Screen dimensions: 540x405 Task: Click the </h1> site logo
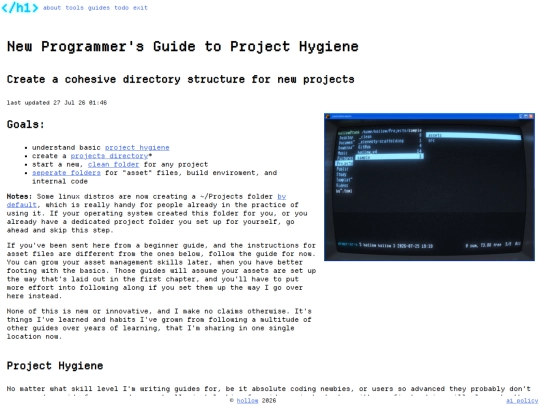20,8
